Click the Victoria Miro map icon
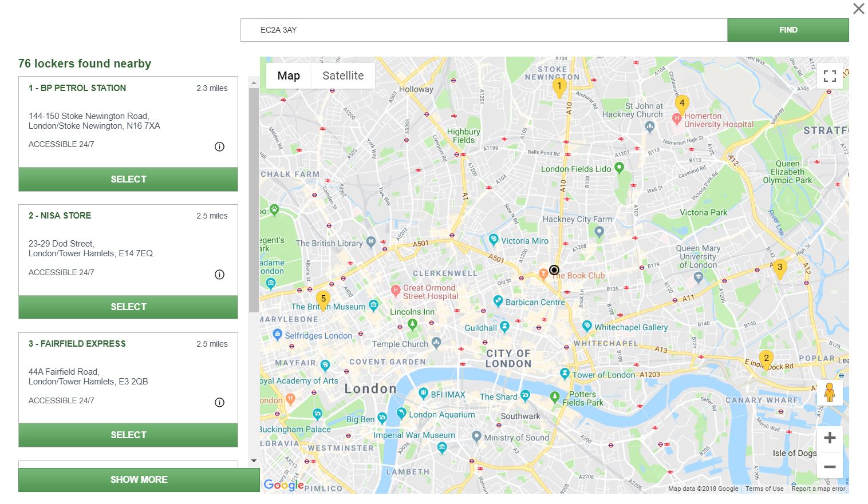This screenshot has width=868, height=504. (x=494, y=239)
